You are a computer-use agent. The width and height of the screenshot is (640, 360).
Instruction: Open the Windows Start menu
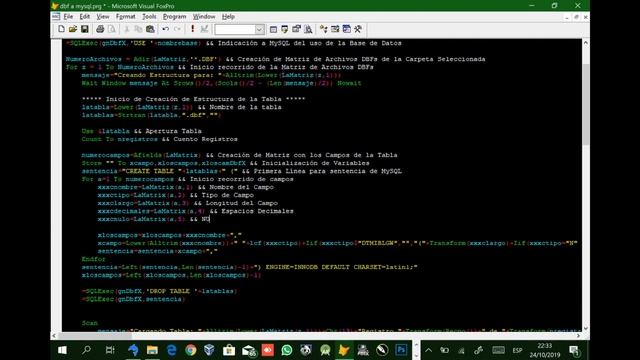62,350
